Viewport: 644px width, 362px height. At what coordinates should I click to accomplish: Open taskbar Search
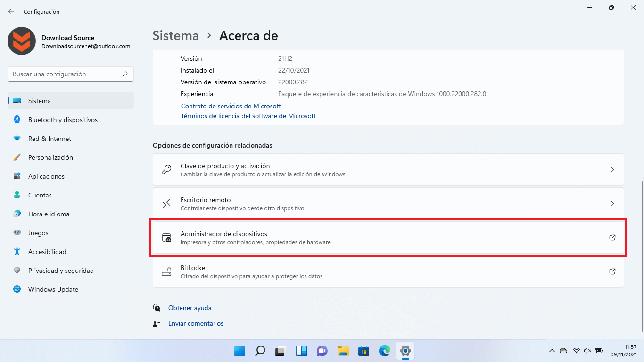point(260,351)
